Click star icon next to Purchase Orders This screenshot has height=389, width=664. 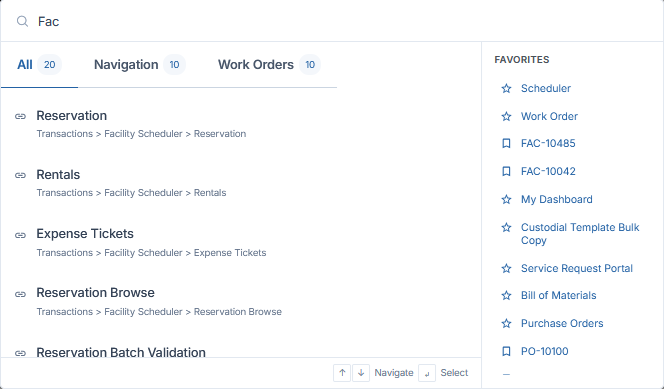(506, 323)
